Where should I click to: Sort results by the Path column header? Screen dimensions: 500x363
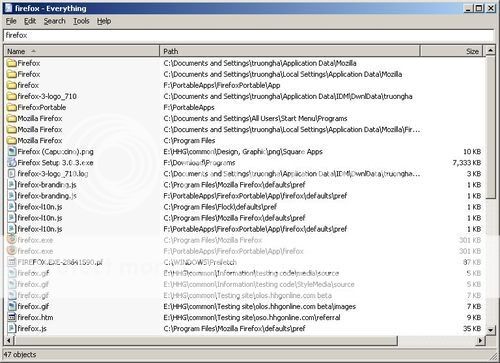(289, 51)
